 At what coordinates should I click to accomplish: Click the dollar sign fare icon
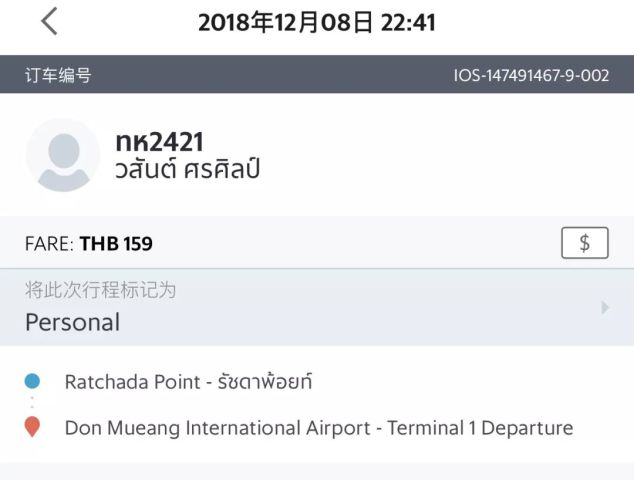(584, 243)
